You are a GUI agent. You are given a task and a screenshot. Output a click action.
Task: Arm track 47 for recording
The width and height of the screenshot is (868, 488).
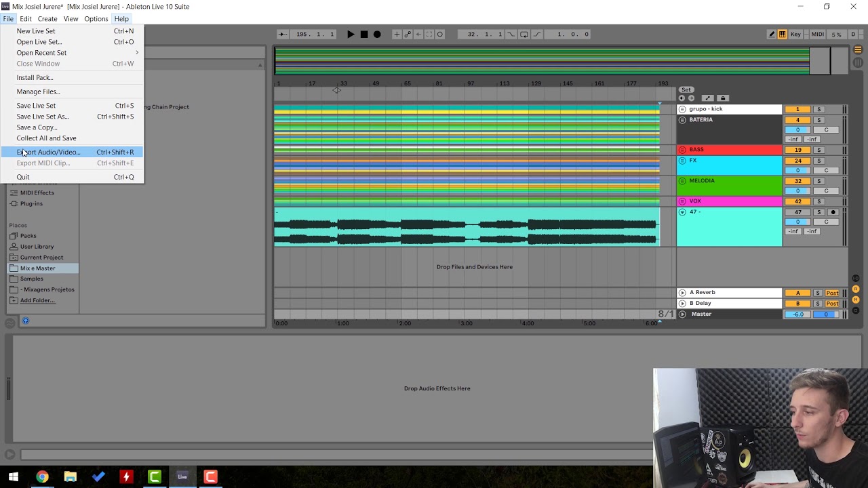point(833,212)
